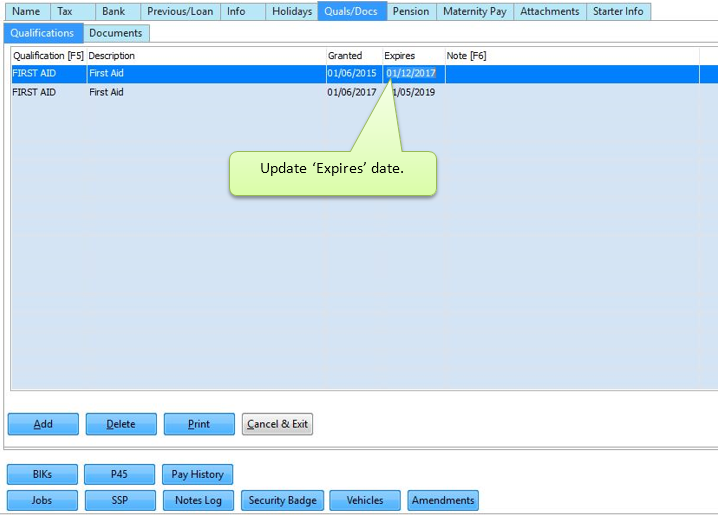Image resolution: width=718 pixels, height=518 pixels.
Task: Open the Notes Log
Action: (198, 500)
